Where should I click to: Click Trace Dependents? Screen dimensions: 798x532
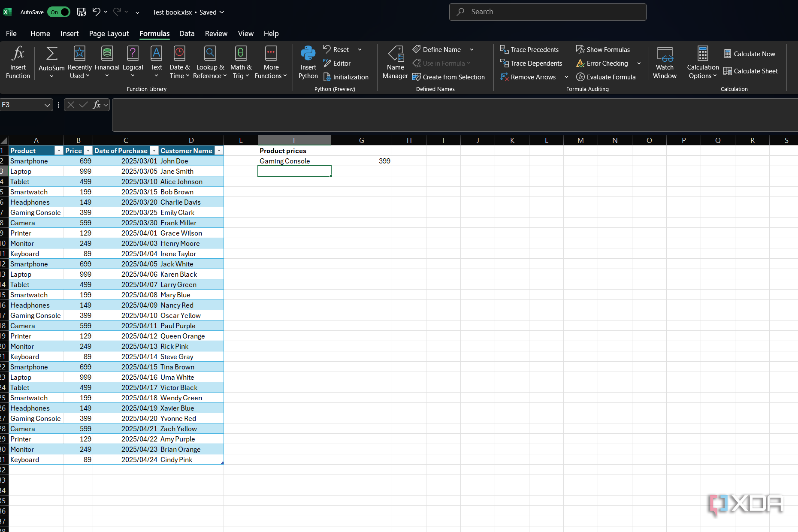tap(531, 63)
